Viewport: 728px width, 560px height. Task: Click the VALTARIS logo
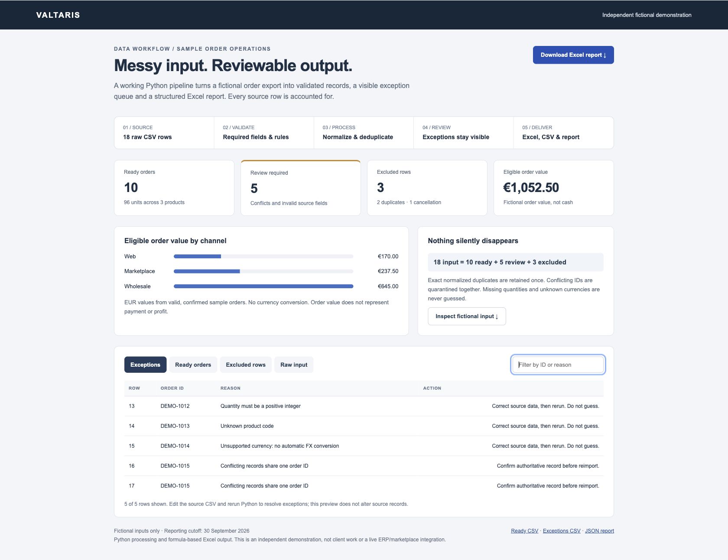tap(58, 15)
